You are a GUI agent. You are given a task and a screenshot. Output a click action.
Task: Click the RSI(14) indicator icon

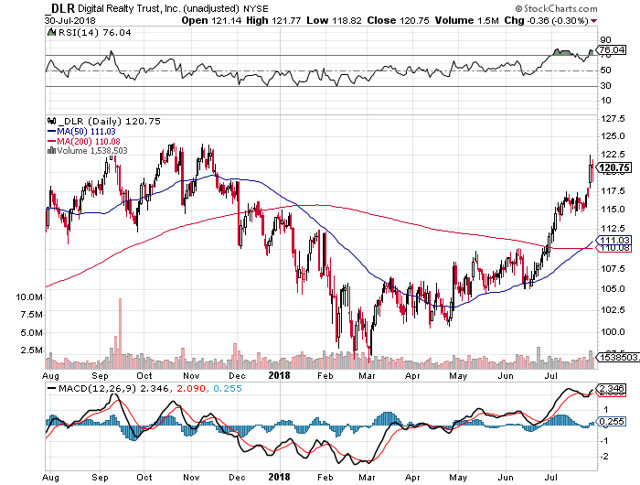point(51,32)
